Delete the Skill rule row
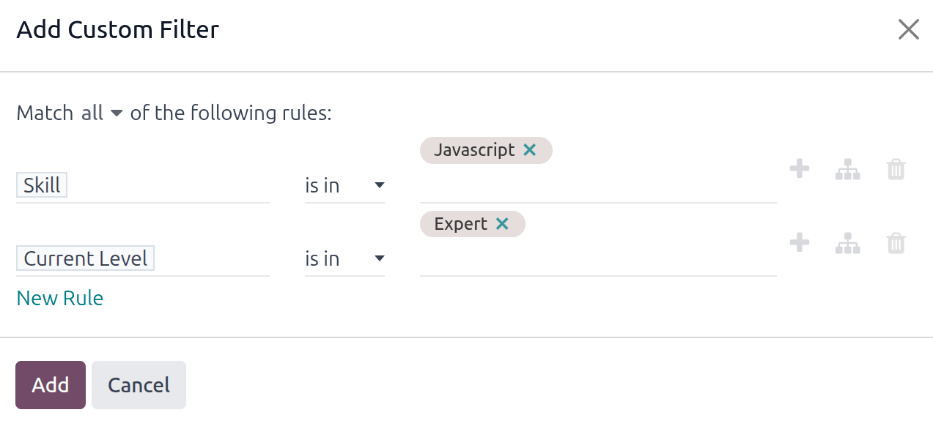 point(896,169)
